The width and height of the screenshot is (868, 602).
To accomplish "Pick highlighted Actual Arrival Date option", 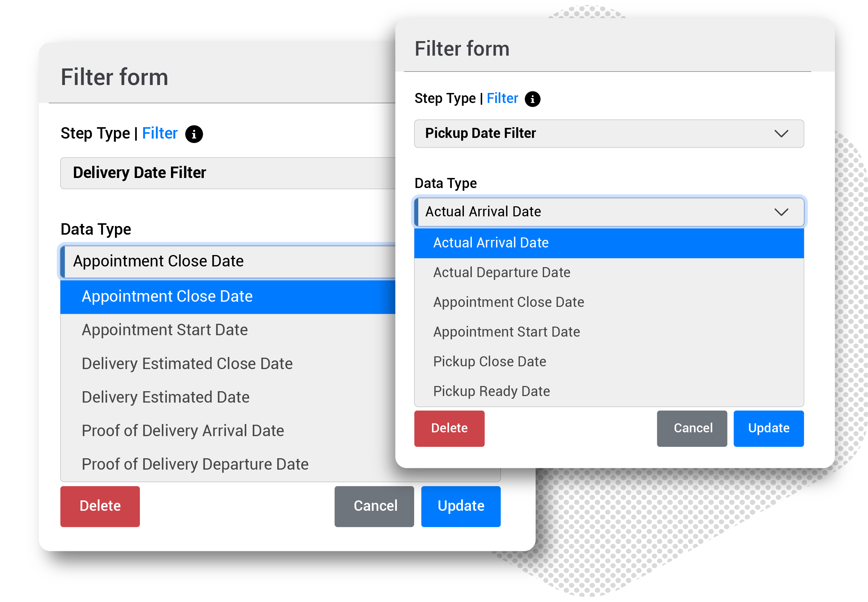I will [490, 243].
